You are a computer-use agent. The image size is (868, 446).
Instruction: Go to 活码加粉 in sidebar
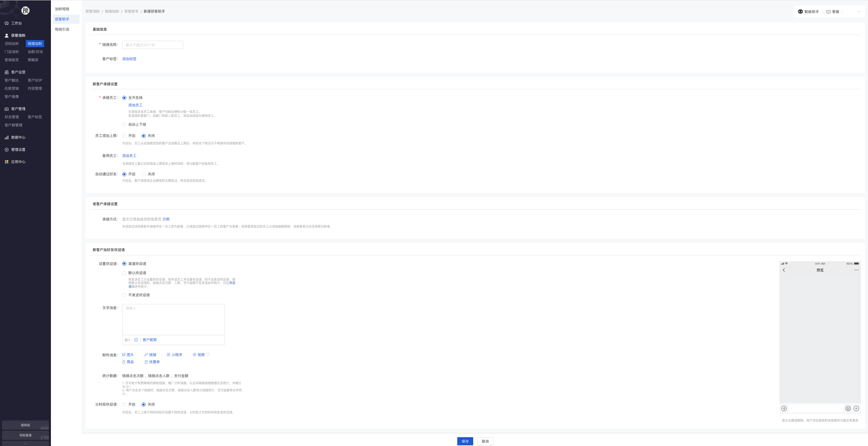coord(12,44)
